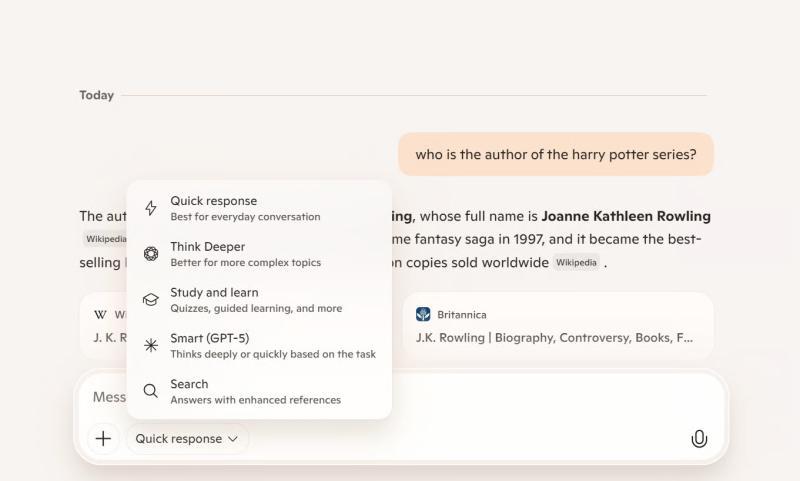Click the Think Deeper mode icon
This screenshot has height=481, width=800.
[x=151, y=254]
